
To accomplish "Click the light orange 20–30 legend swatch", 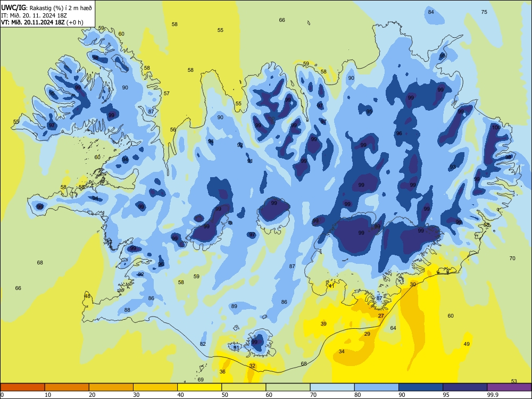I will [111, 387].
